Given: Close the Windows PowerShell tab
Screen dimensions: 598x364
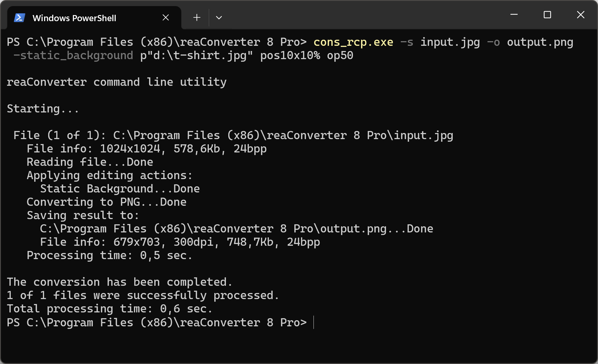Looking at the screenshot, I should point(166,18).
